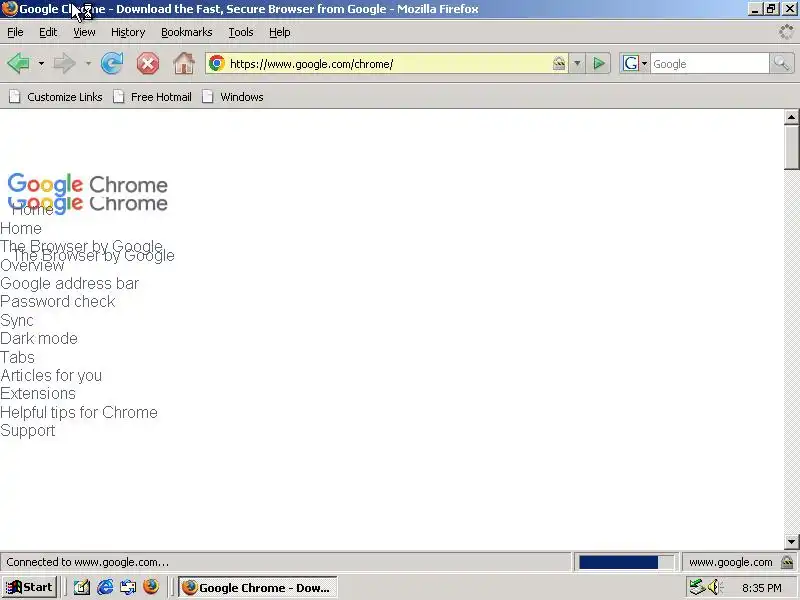Launch Firefox from quick launch bar
Screen dimensions: 800x600
[x=151, y=587]
